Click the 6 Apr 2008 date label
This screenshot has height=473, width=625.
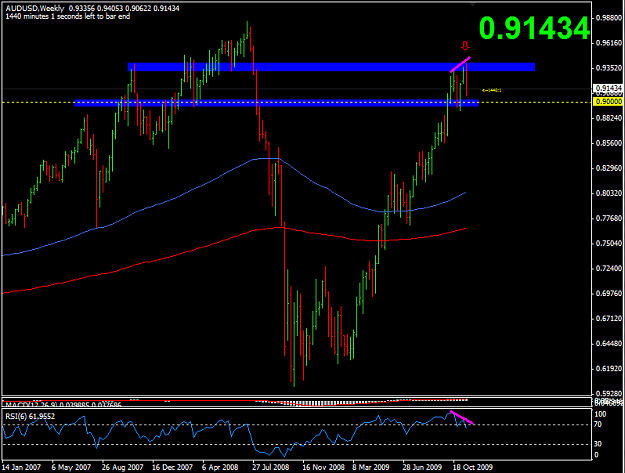(x=220, y=467)
